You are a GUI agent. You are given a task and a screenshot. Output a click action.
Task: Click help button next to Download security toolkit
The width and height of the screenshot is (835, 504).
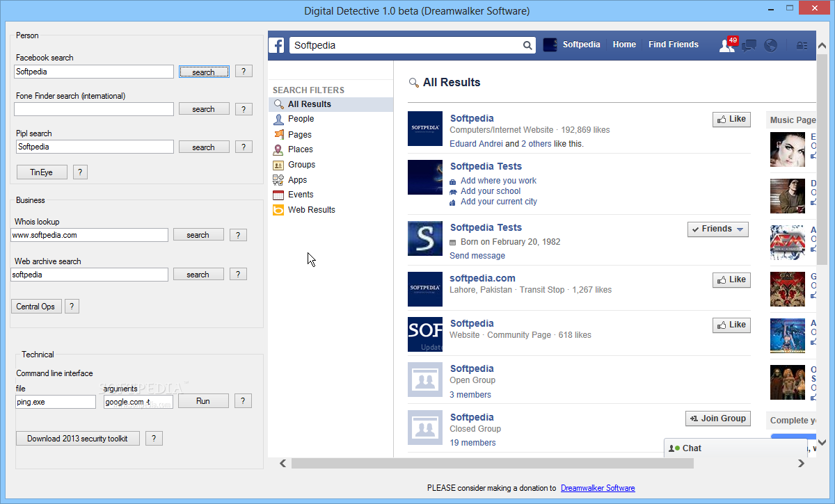click(154, 439)
